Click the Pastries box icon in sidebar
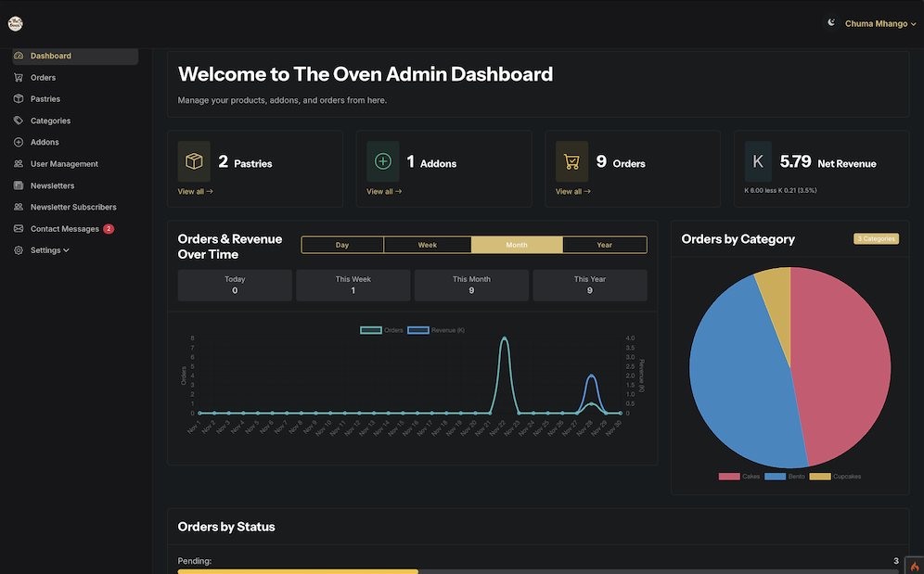The image size is (924, 574). click(x=19, y=99)
